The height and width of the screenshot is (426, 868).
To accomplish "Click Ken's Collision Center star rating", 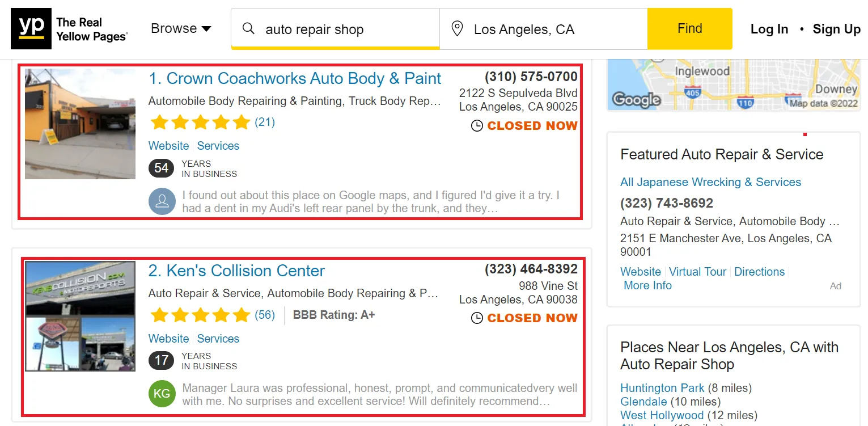I will pyautogui.click(x=200, y=315).
